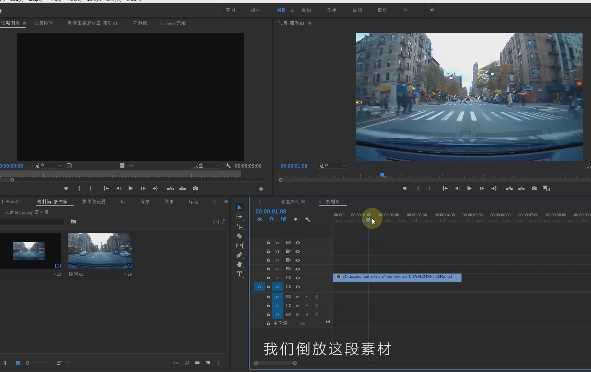The image size is (591, 372).
Task: Toggle Snap in the timeline panel
Action: [271, 219]
